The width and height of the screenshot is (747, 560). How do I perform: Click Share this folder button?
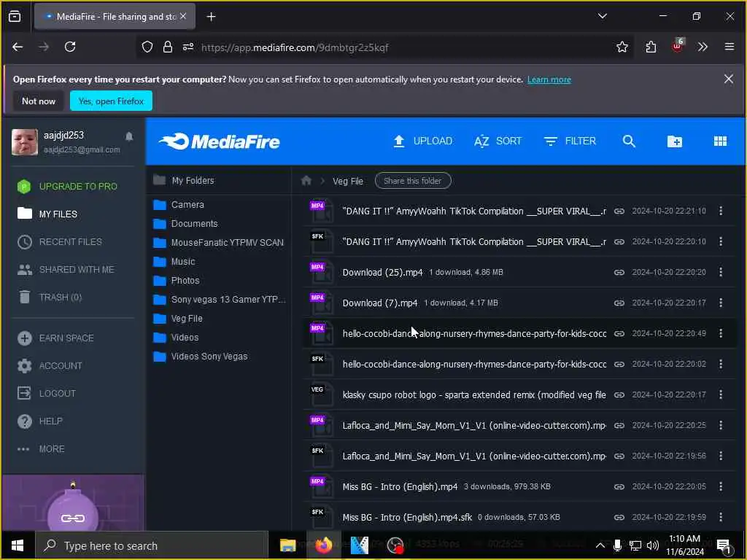[x=413, y=181]
